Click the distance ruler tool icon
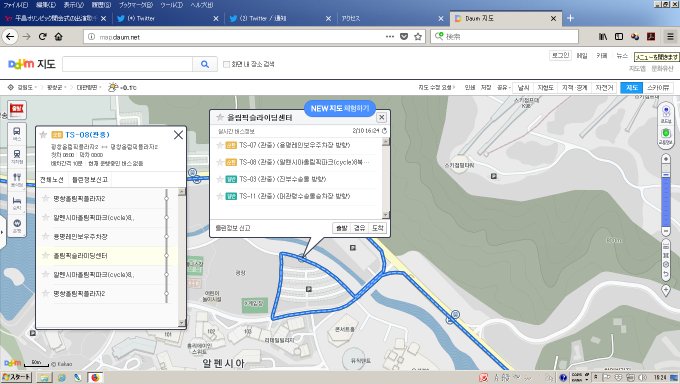 click(x=666, y=246)
